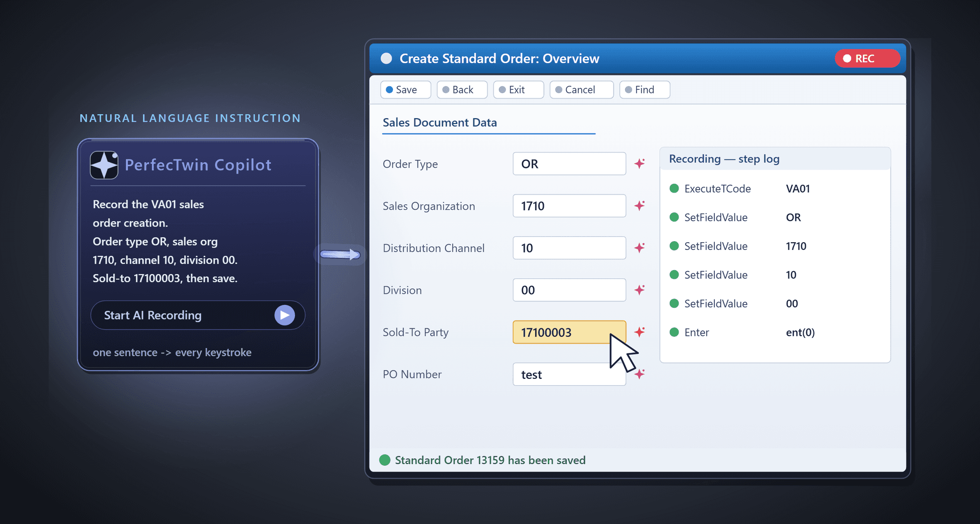Save the standard order
980x524 pixels.
(406, 90)
